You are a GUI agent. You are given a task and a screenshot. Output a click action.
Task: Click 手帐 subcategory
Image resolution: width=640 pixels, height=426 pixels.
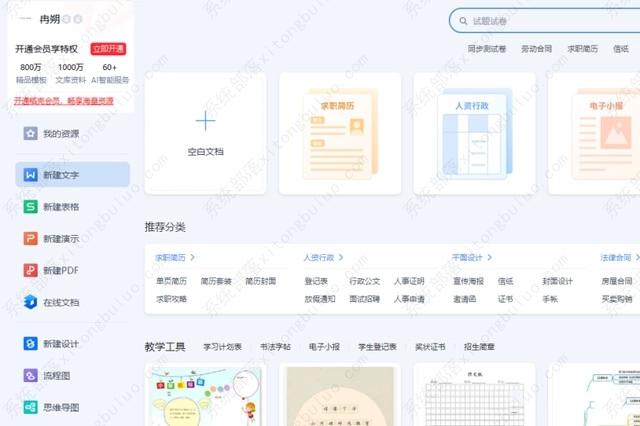point(550,299)
